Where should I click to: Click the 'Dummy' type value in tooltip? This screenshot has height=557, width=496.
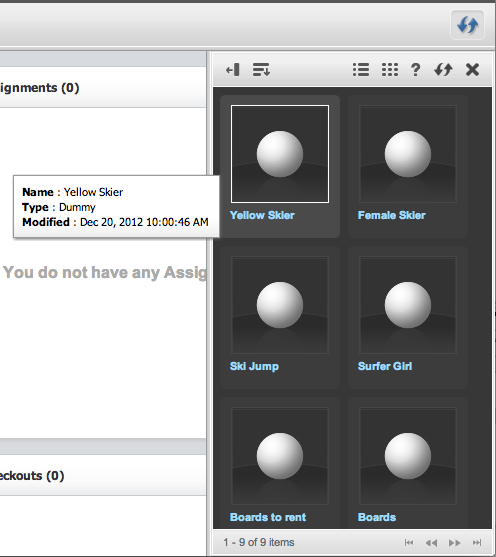(x=77, y=207)
